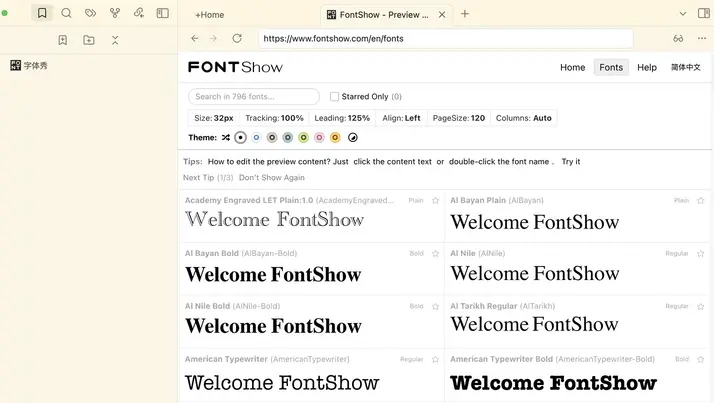Click the reader mode glasses icon
Screen dimensions: 714x403
coord(677,38)
